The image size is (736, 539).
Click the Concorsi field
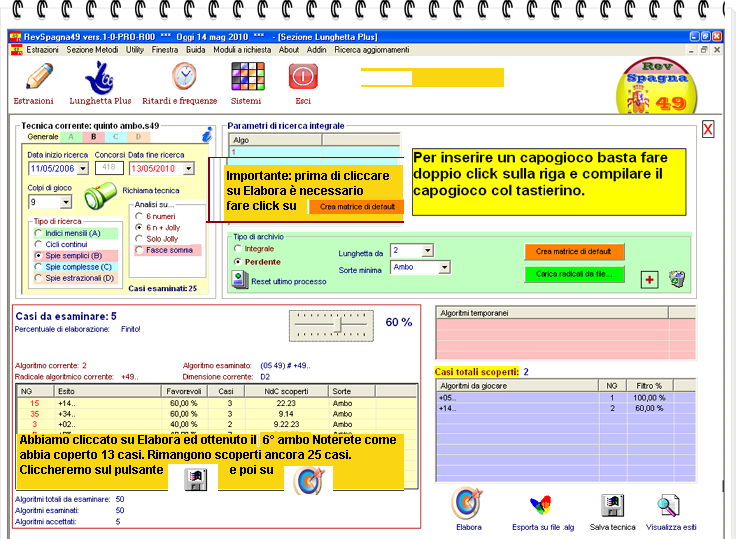click(109, 168)
